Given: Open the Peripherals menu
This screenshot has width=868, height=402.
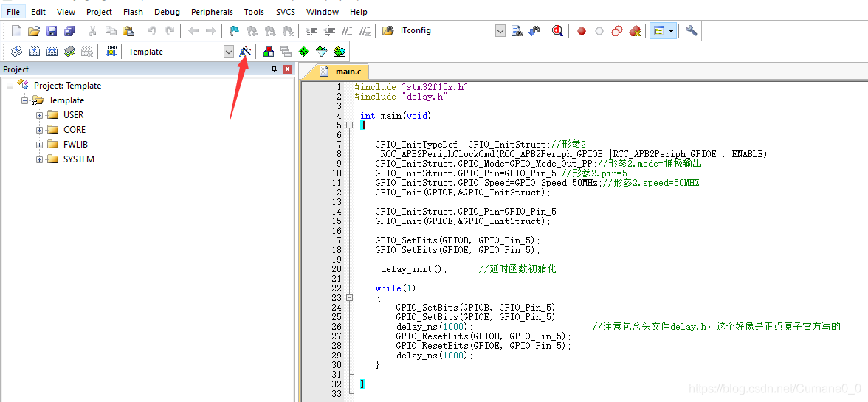Looking at the screenshot, I should (x=212, y=12).
